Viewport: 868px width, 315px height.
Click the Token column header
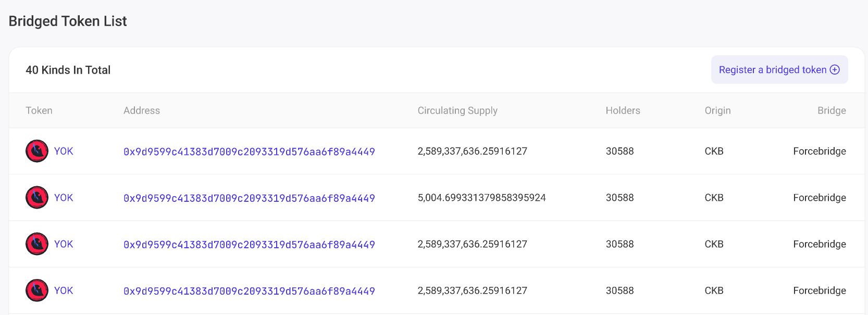tap(39, 110)
